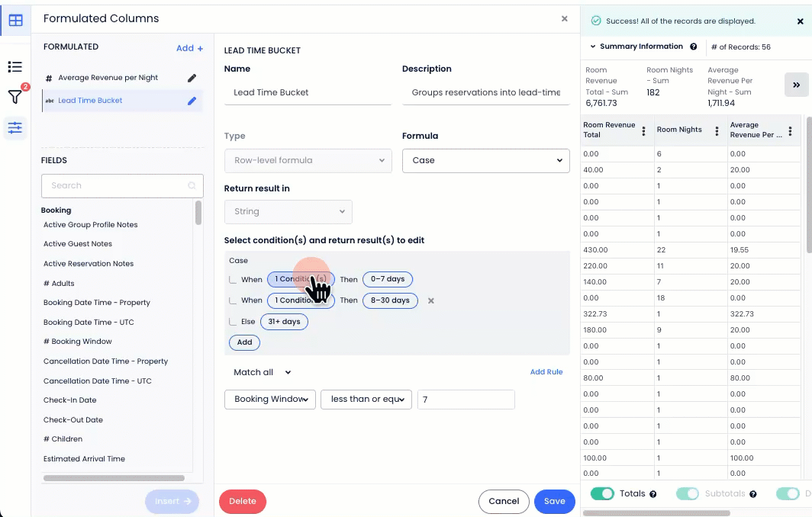Click Lead Time Bucket edit pencil

[x=192, y=101]
